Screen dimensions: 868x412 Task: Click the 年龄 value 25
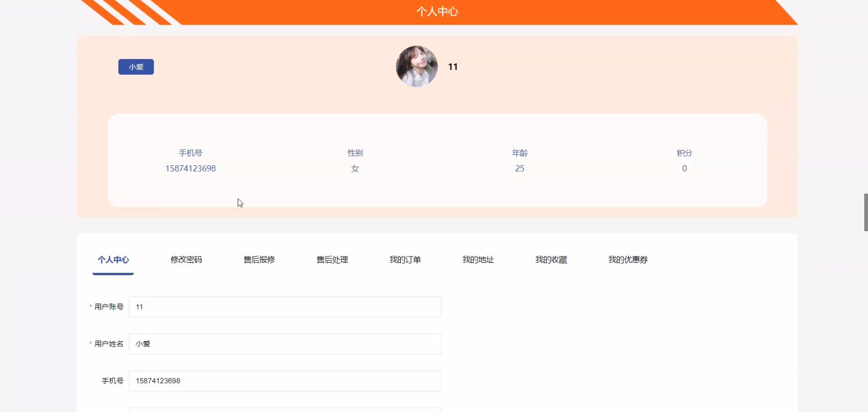(520, 168)
